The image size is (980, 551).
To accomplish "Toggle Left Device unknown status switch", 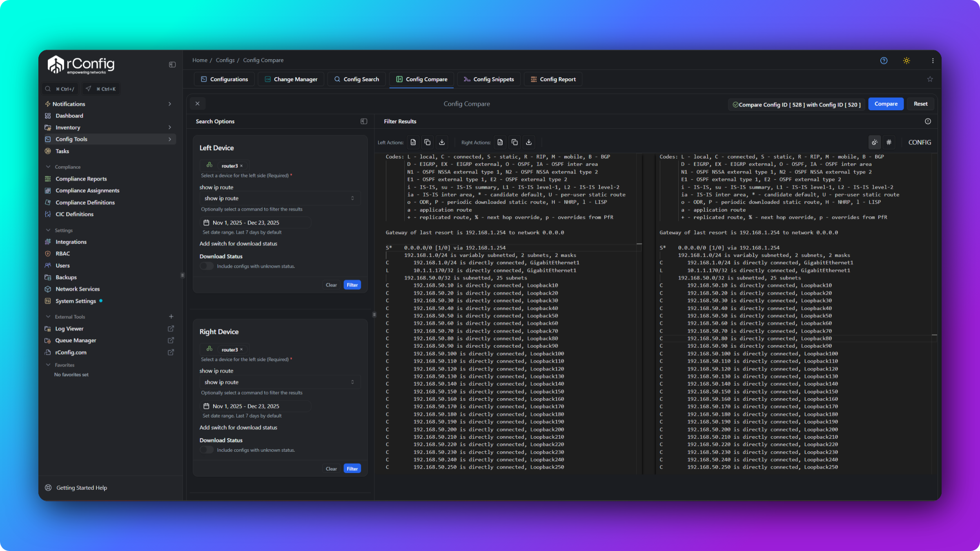I will (207, 266).
